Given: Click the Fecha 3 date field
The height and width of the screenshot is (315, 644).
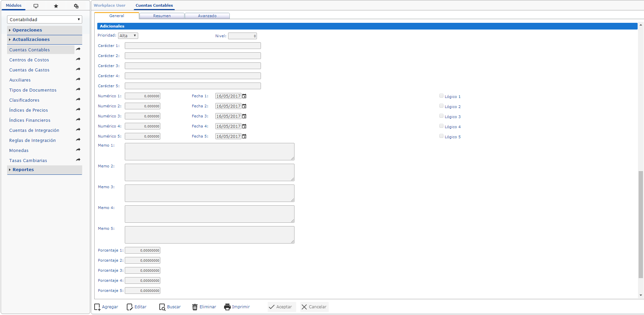Looking at the screenshot, I should 228,116.
